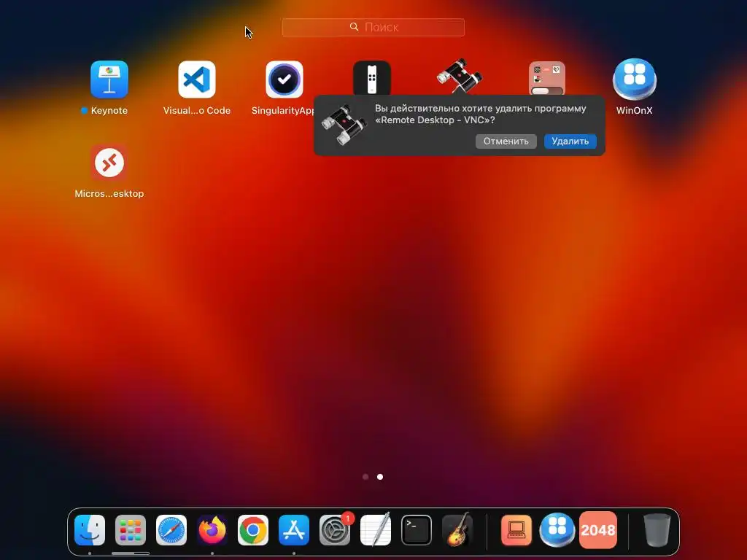
Task: Click the WinOnX label under its icon
Action: pyautogui.click(x=634, y=111)
